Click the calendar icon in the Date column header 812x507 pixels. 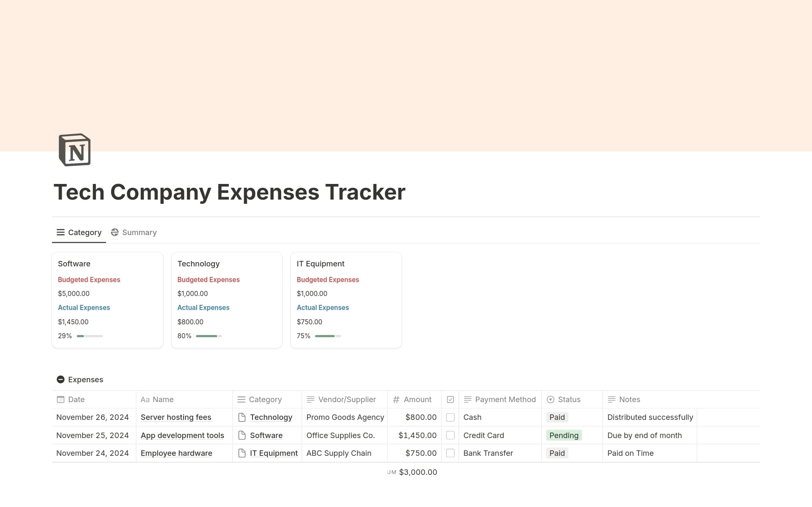tap(60, 399)
